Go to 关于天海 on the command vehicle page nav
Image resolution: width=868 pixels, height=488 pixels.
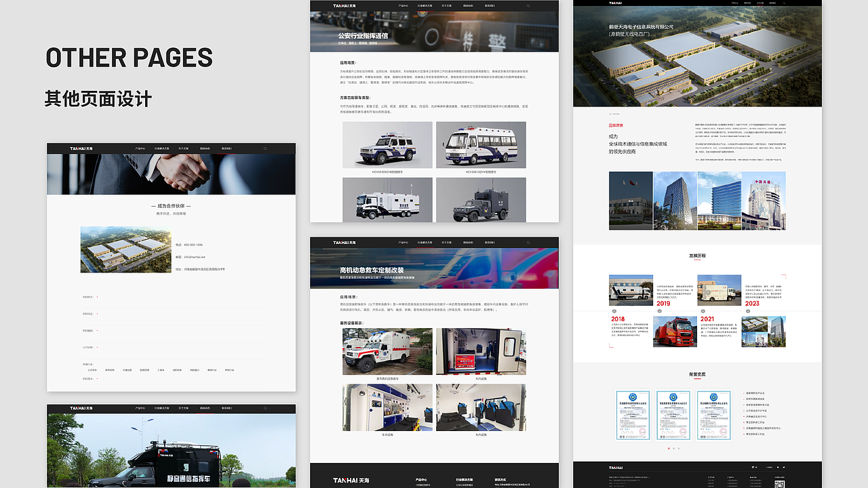pyautogui.click(x=183, y=409)
